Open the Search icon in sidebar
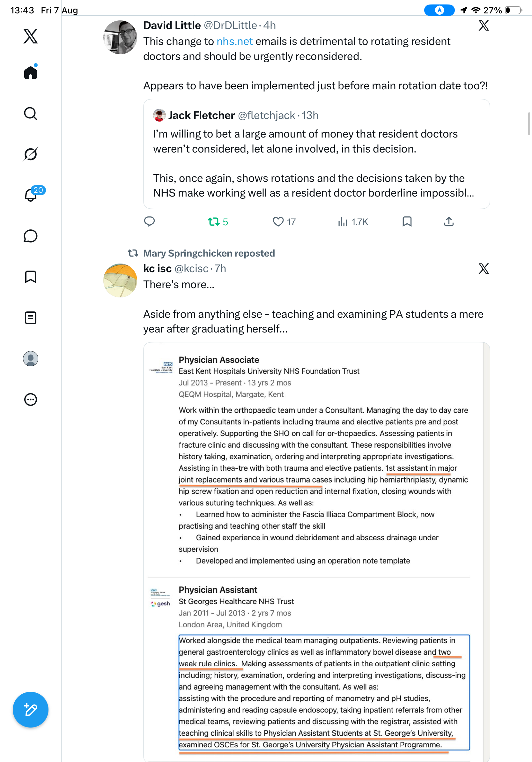 [x=31, y=114]
